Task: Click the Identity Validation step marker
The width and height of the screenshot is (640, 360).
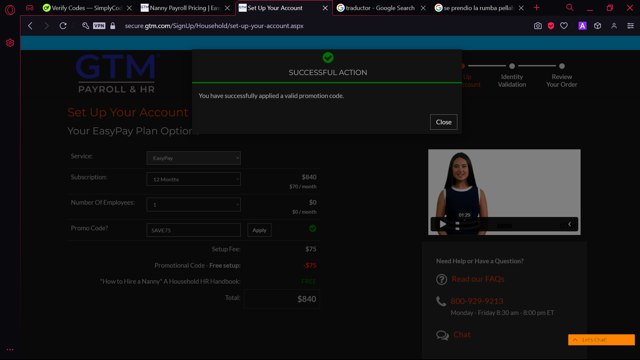Action: [512, 66]
